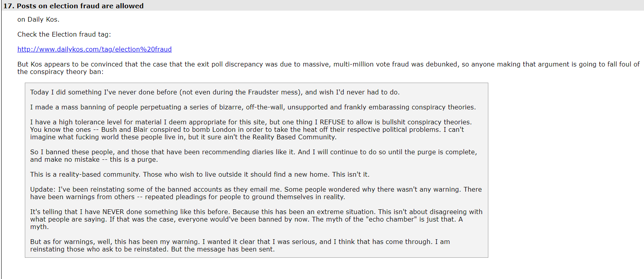Click the quoted line starting "Today I did something"
Viewport: 644px width, 279px height.
pos(215,92)
